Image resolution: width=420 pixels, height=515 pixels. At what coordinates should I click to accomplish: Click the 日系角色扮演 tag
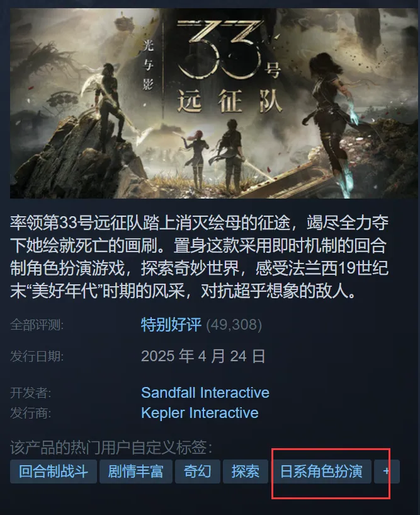point(321,472)
